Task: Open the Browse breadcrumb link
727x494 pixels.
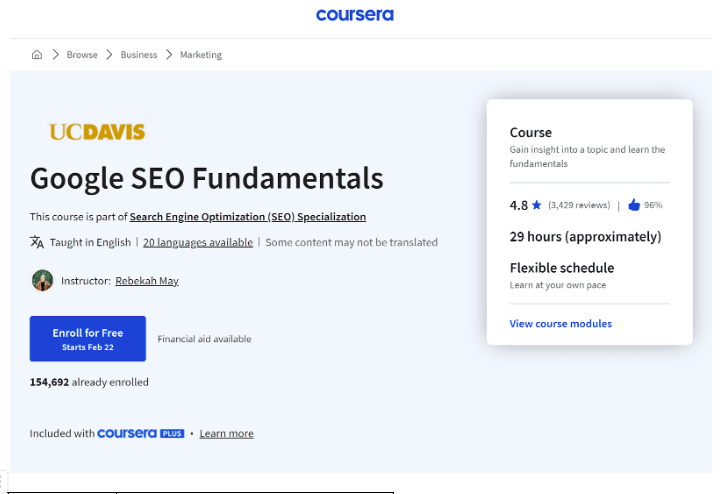Action: [82, 55]
